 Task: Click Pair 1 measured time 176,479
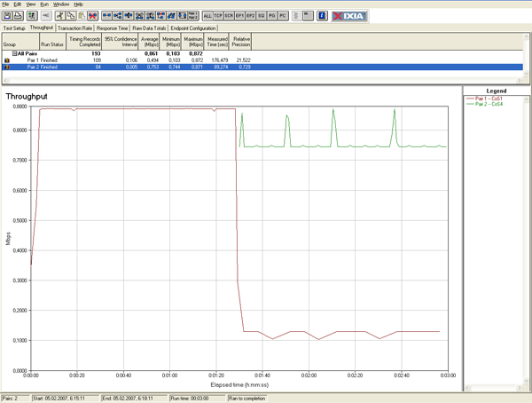(x=220, y=60)
